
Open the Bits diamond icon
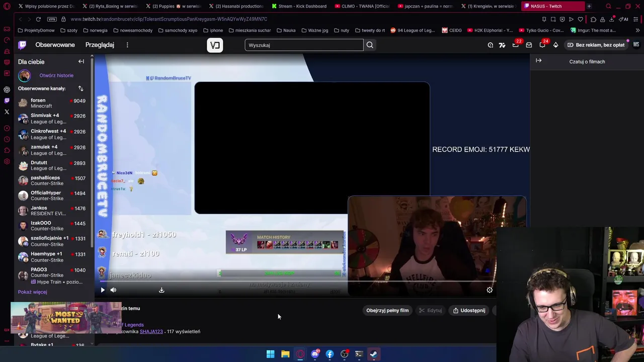pyautogui.click(x=555, y=45)
